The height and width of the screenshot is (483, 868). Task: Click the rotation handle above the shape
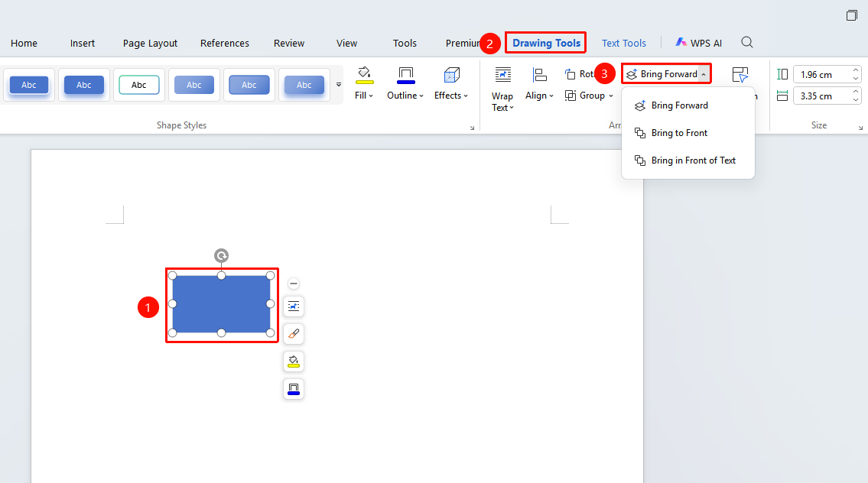point(222,255)
